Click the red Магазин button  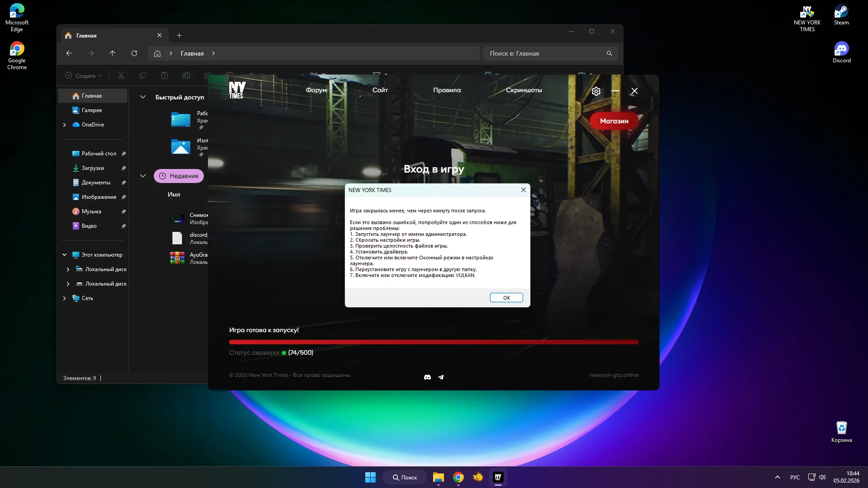pos(613,121)
